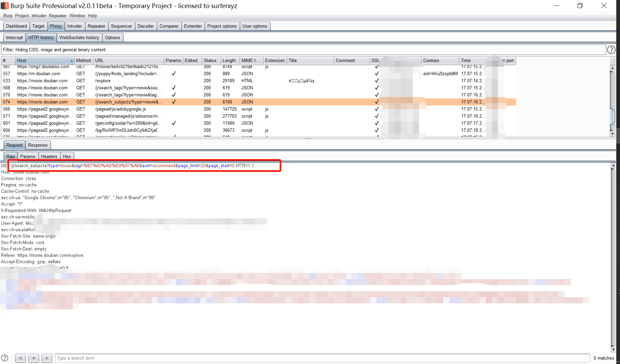Sort by the Params column header
The image size is (620, 364).
pyautogui.click(x=173, y=61)
